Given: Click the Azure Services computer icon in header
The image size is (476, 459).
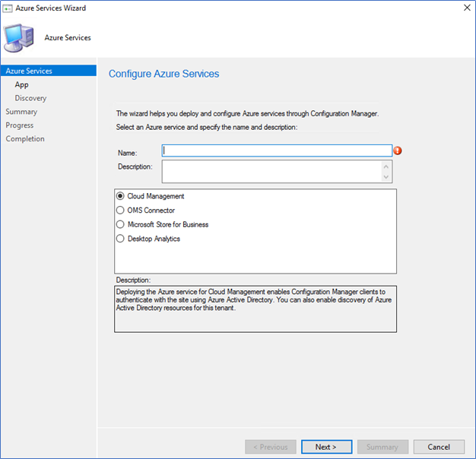Looking at the screenshot, I should click(18, 38).
